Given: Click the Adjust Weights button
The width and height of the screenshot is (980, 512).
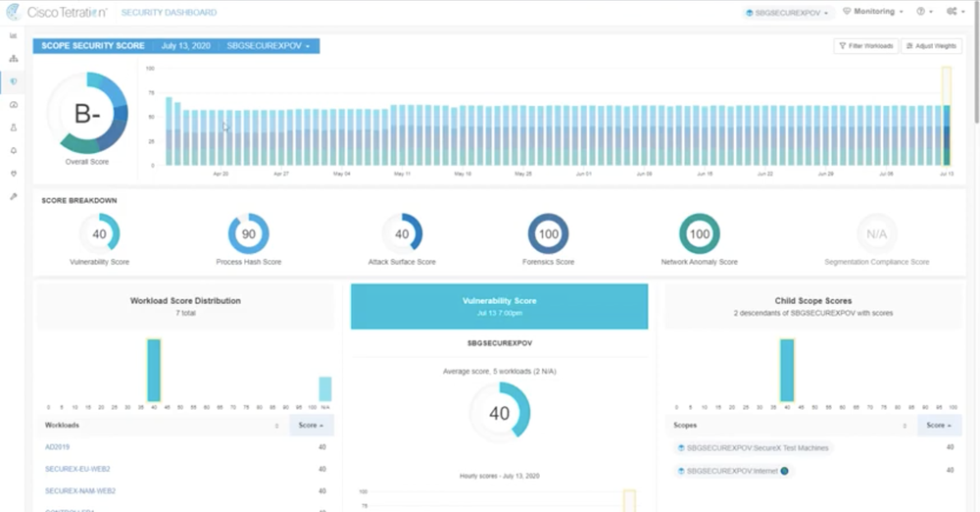Looking at the screenshot, I should (x=931, y=46).
